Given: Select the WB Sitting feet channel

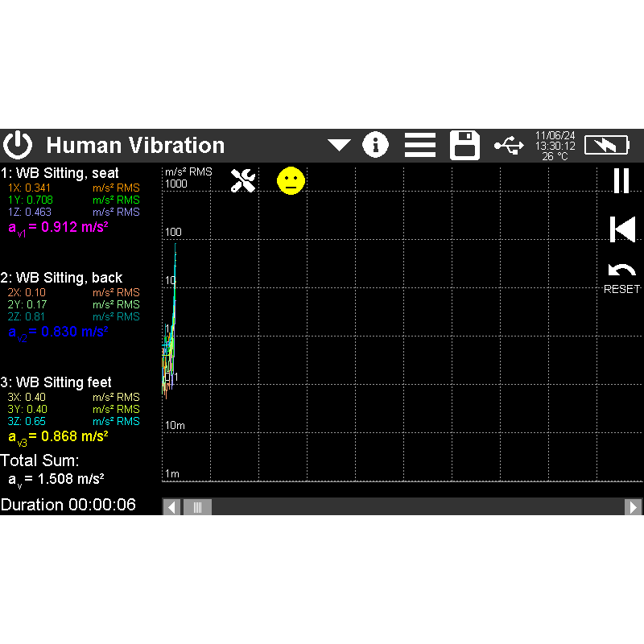Looking at the screenshot, I should [56, 383].
